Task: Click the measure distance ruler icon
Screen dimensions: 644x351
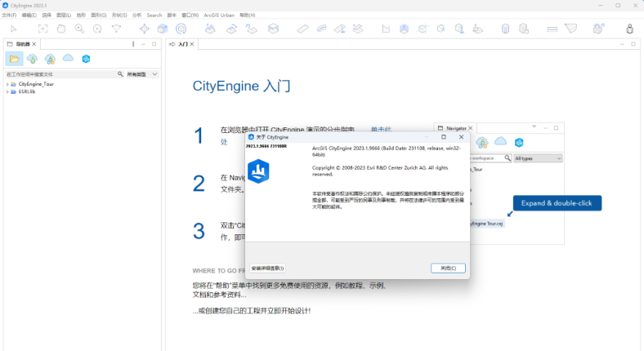Action: [x=303, y=29]
